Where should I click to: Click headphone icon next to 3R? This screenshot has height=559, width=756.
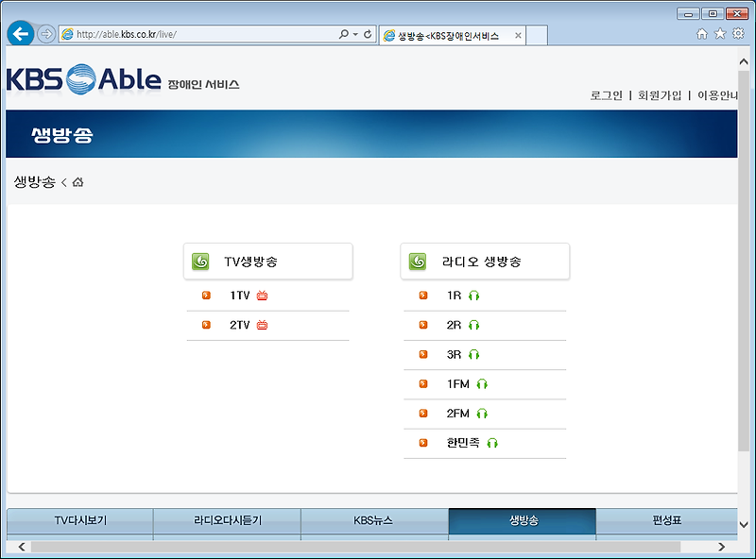coord(474,355)
